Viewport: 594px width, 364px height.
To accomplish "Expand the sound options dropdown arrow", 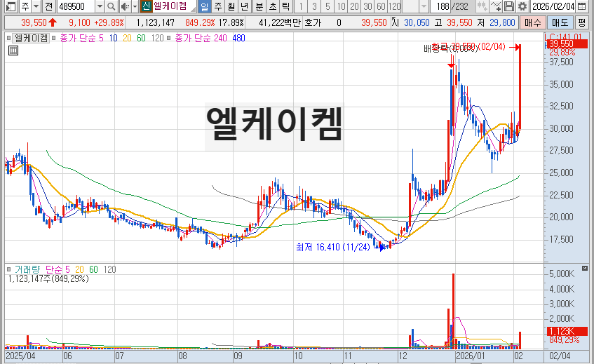I will 135,6.
